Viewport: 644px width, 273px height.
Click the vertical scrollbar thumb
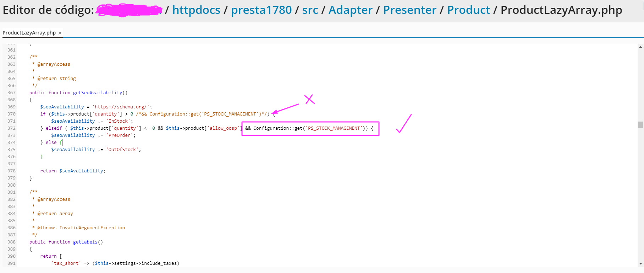point(640,125)
